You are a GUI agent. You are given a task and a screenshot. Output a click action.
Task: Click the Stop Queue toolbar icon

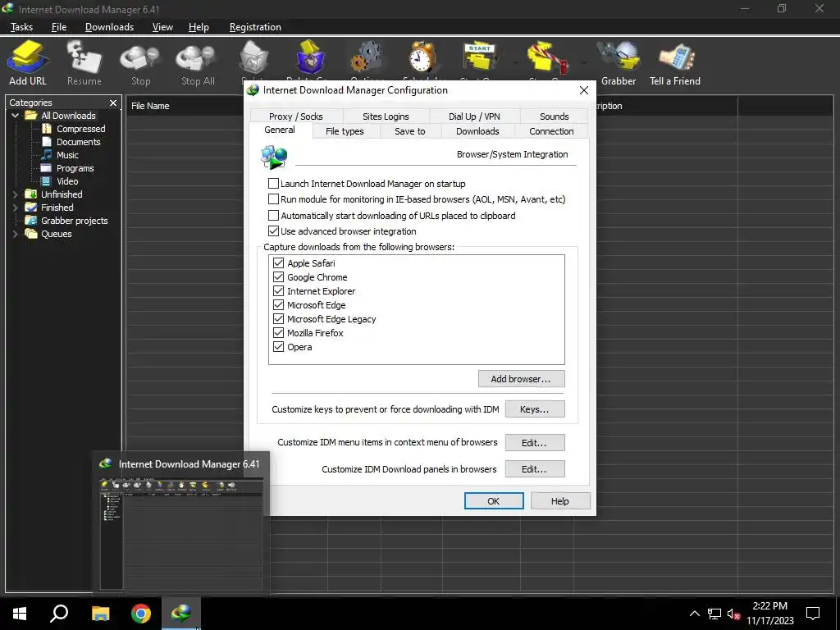pos(547,57)
